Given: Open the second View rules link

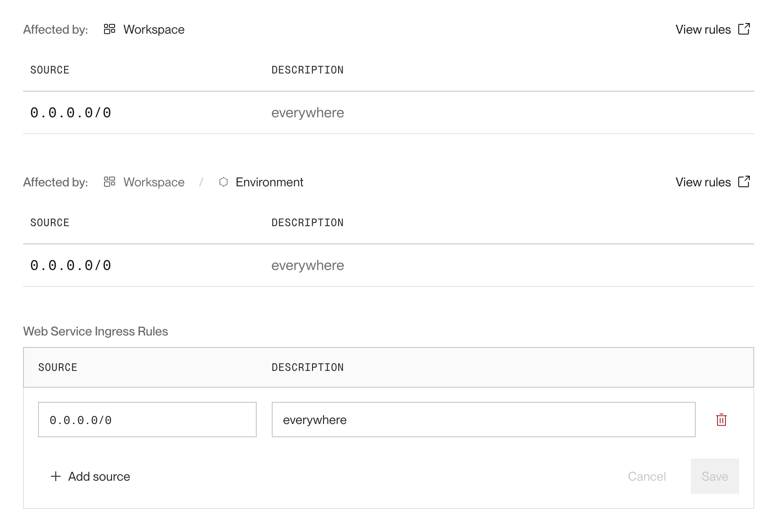Looking at the screenshot, I should [x=703, y=182].
